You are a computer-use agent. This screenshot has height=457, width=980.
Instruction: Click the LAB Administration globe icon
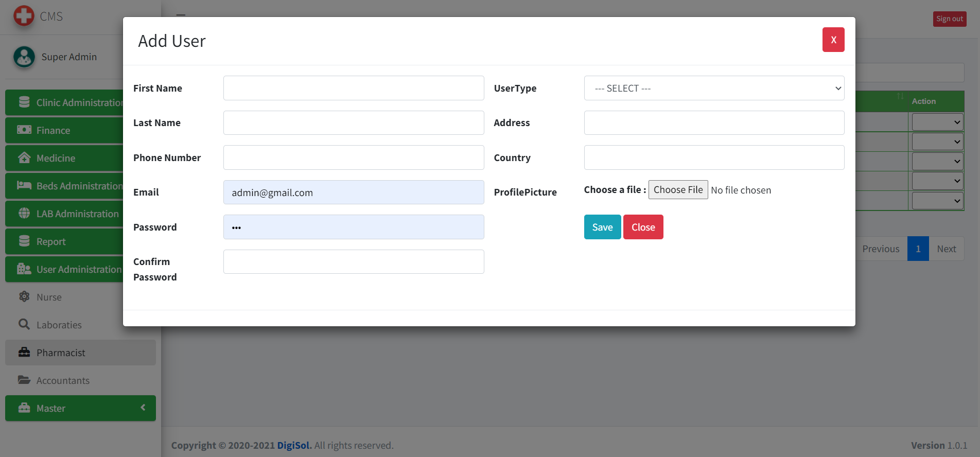tap(24, 213)
